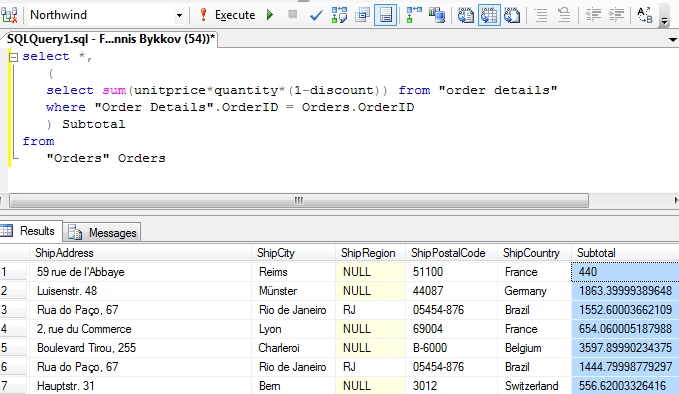Select postal code '44087' cell
Viewport: 679px width, 394px height.
pos(451,291)
